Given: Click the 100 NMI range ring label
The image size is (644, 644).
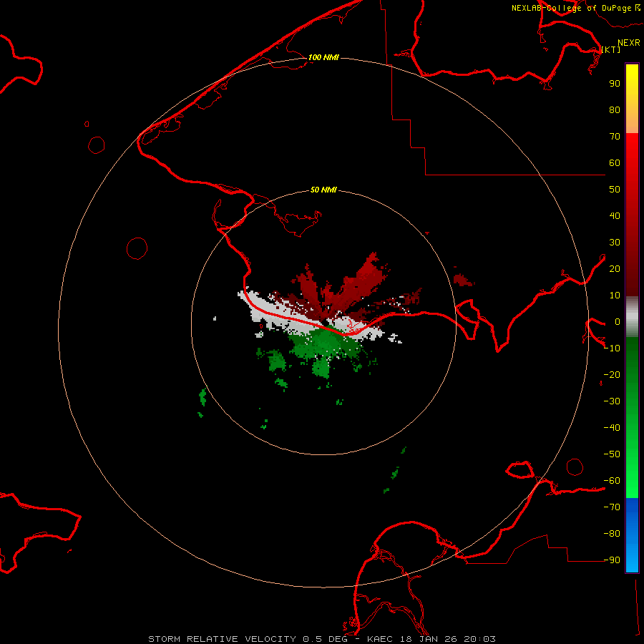Looking at the screenshot, I should 323,57.
